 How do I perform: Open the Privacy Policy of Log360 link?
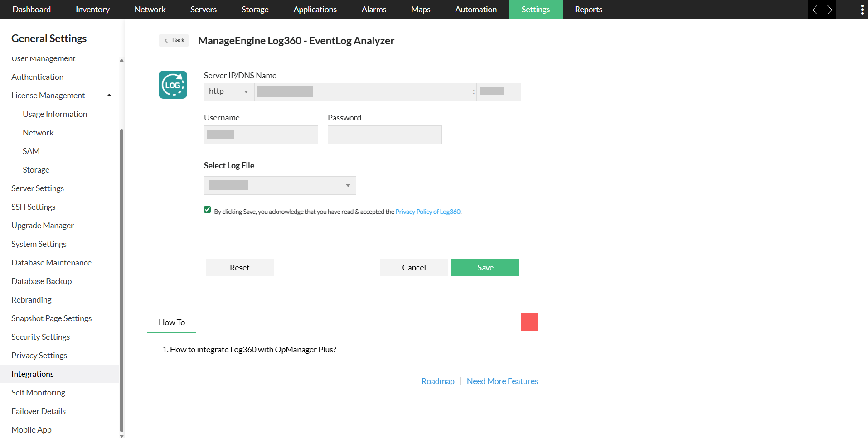(428, 212)
